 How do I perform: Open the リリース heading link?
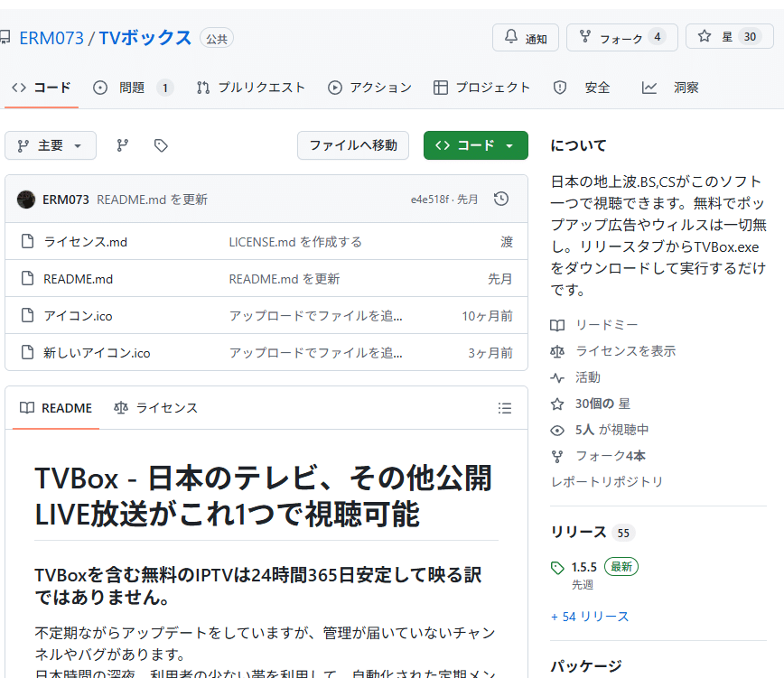578,532
